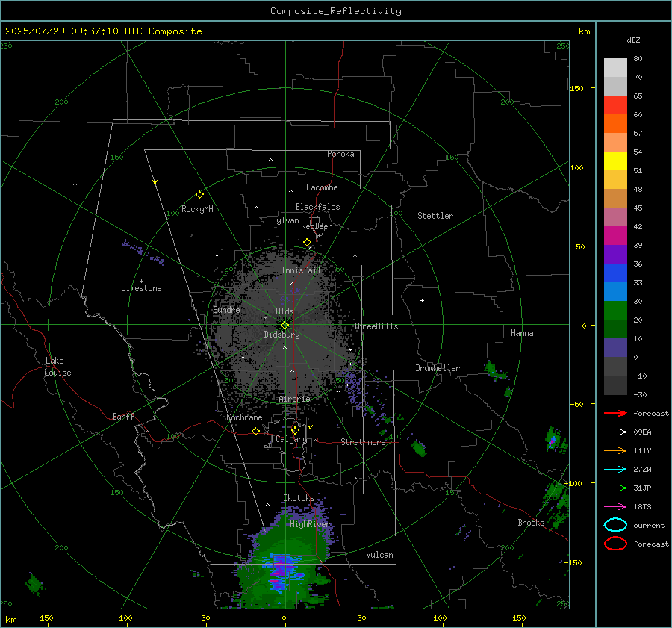Click the RedDeer city label
The width and height of the screenshot is (672, 628).
[x=317, y=226]
